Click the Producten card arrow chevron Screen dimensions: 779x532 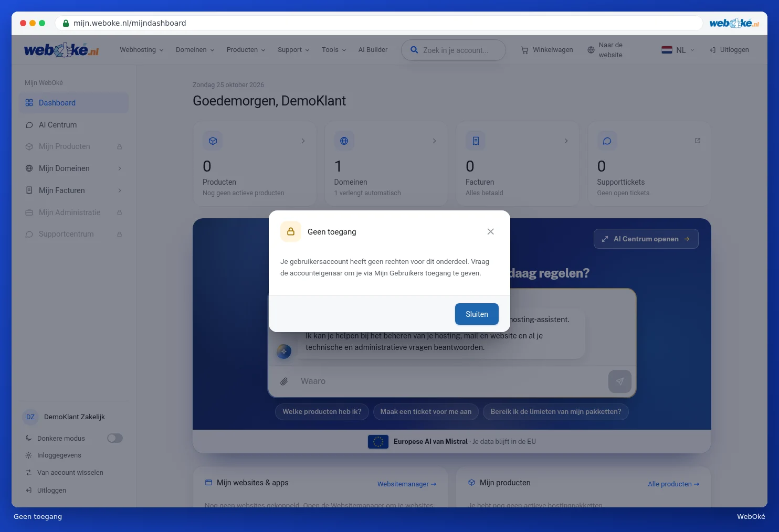[x=303, y=141]
